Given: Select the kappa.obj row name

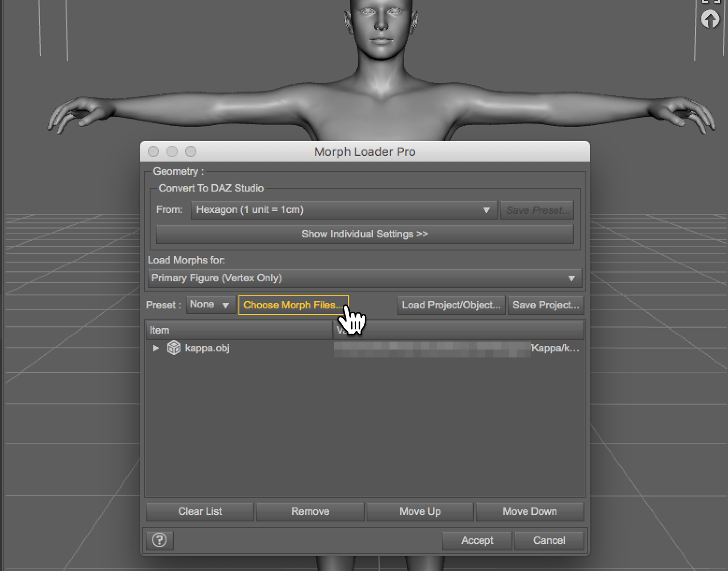Looking at the screenshot, I should tap(207, 348).
